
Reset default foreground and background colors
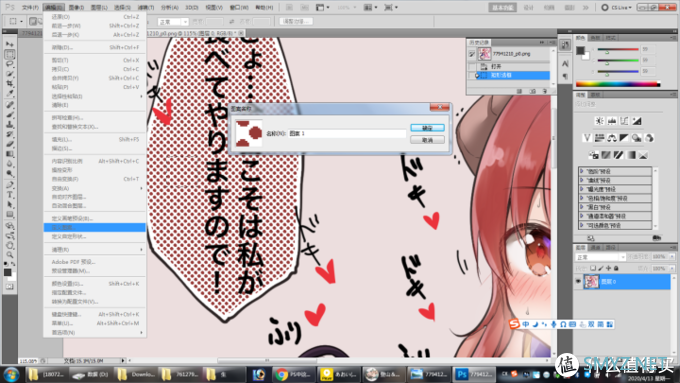[6, 264]
